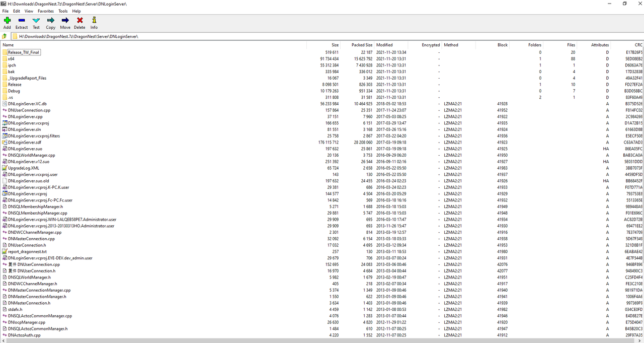Select DNMasterConnection.cpp file
Screen dimensions: 644x343
pos(31,239)
